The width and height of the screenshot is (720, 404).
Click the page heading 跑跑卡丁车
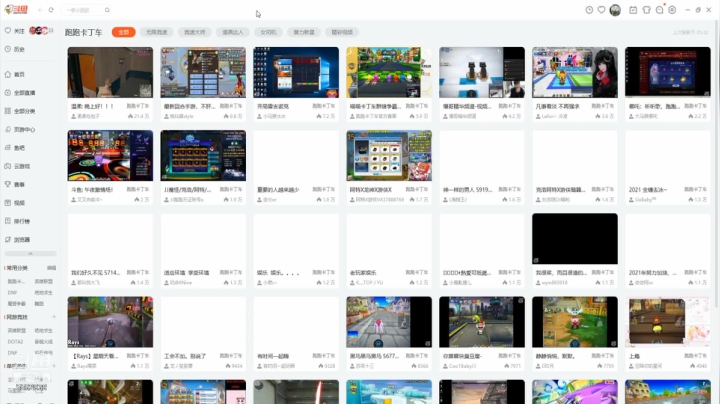click(84, 32)
